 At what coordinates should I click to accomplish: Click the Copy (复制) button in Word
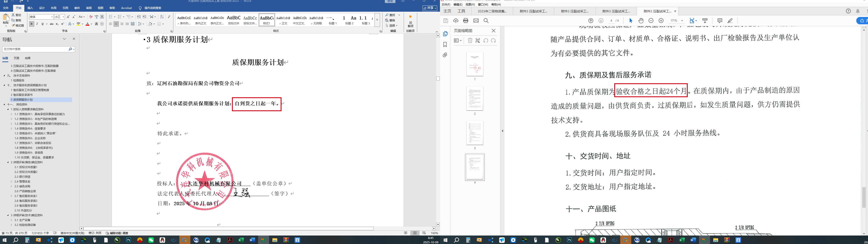pyautogui.click(x=16, y=20)
